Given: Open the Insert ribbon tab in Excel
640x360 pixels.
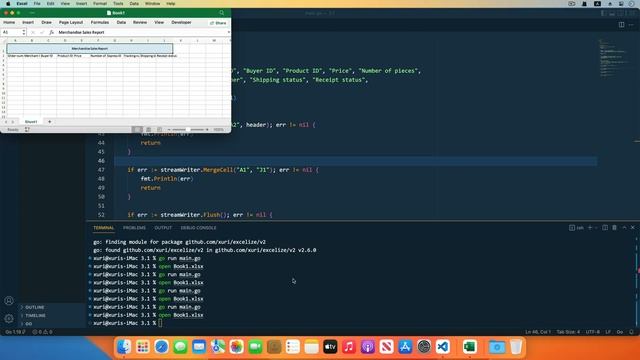Looking at the screenshot, I should click(28, 22).
